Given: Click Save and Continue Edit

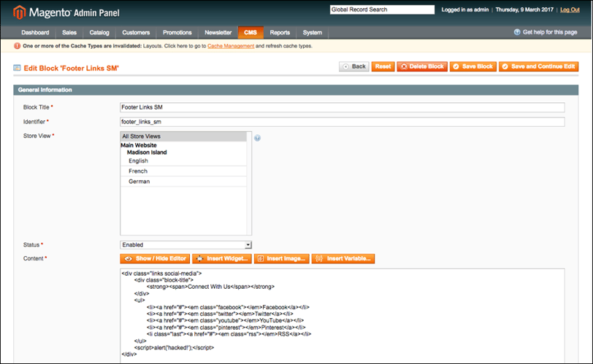Looking at the screenshot, I should (538, 66).
